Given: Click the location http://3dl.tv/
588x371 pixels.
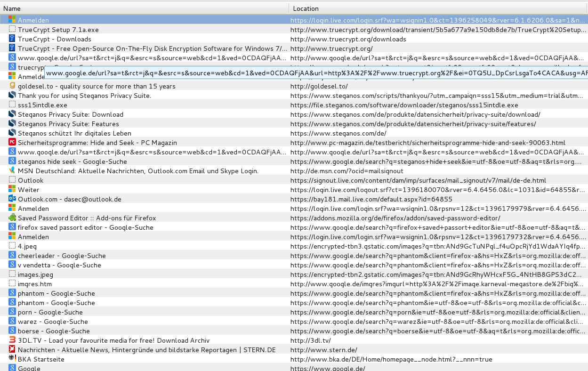Looking at the screenshot, I should tap(310, 340).
